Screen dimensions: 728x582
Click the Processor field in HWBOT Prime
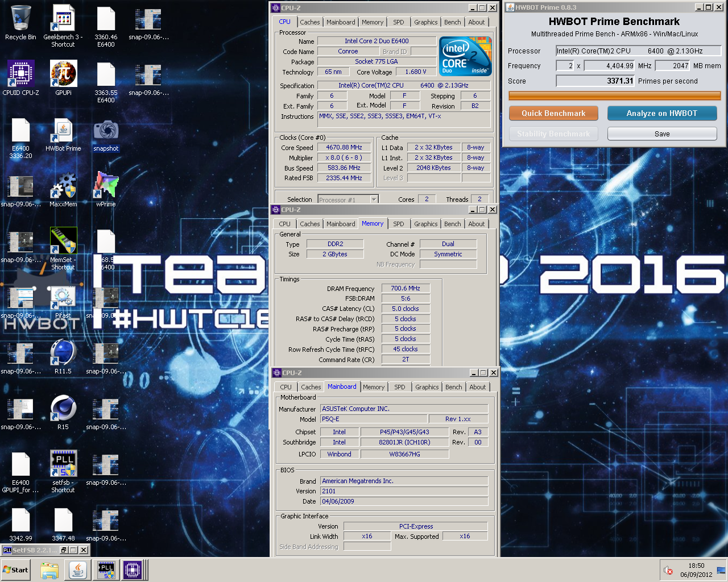pyautogui.click(x=638, y=51)
